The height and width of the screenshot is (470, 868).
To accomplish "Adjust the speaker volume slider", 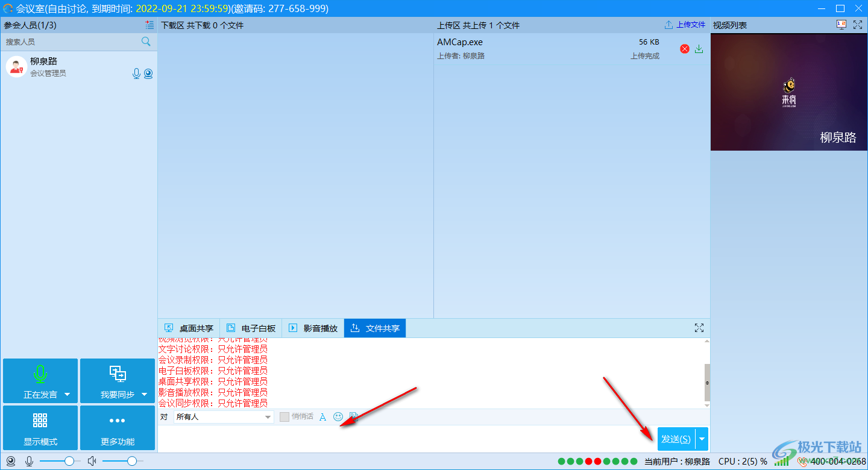I will click(131, 461).
